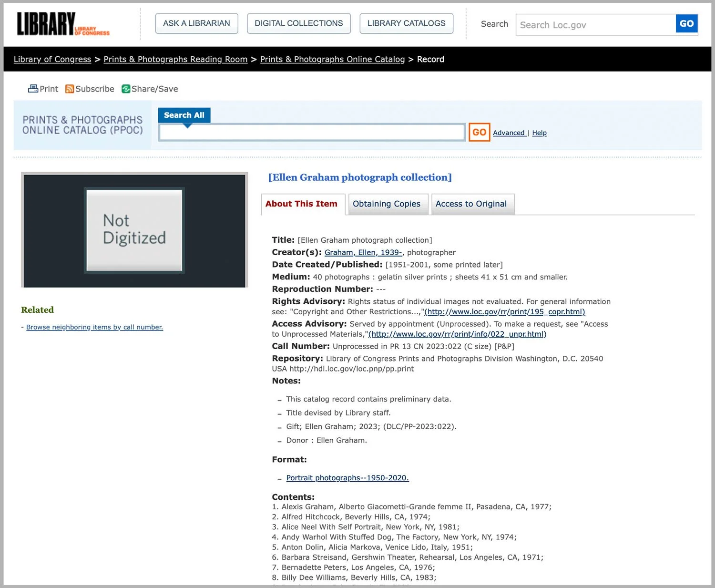The height and width of the screenshot is (588, 715).
Task: Open the 195_copr.html rights link
Action: pos(505,312)
